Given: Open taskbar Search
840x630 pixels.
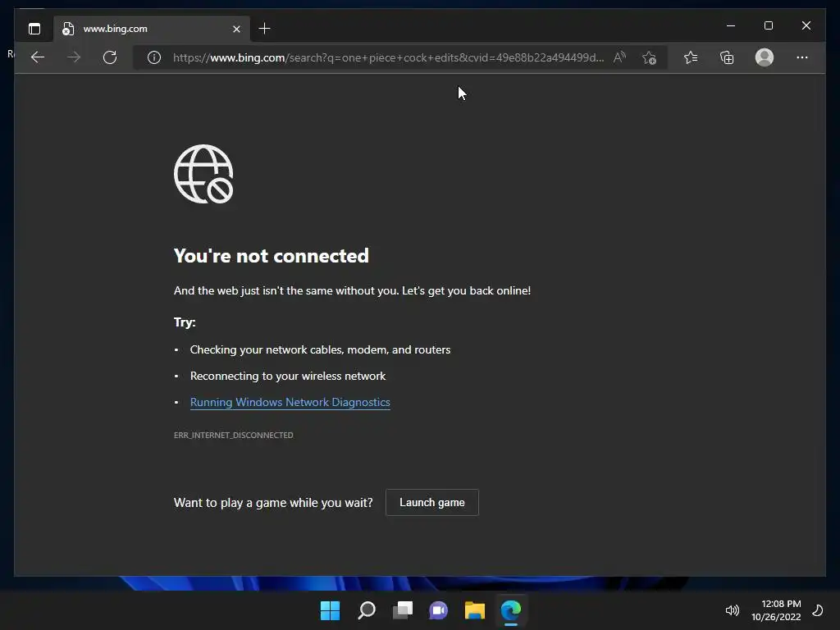Looking at the screenshot, I should point(367,610).
